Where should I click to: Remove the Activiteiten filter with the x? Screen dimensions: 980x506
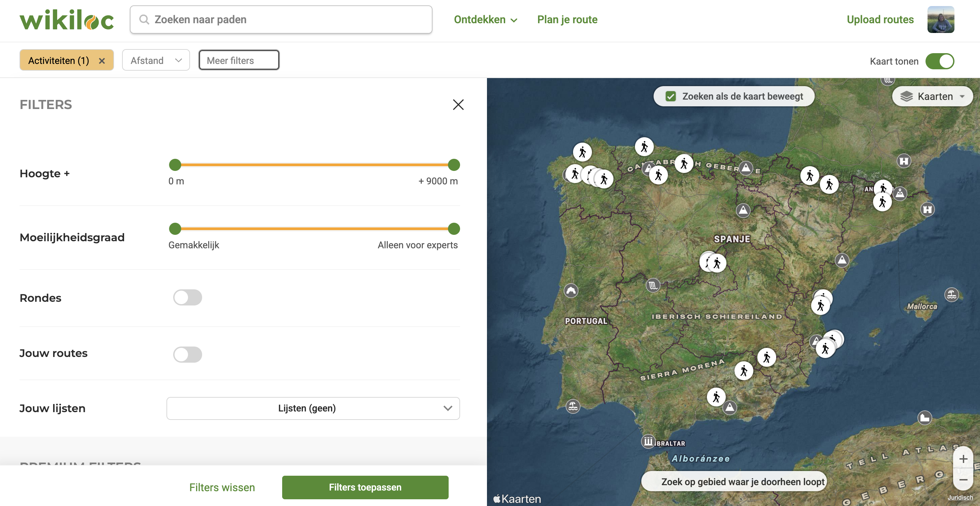pyautogui.click(x=102, y=61)
